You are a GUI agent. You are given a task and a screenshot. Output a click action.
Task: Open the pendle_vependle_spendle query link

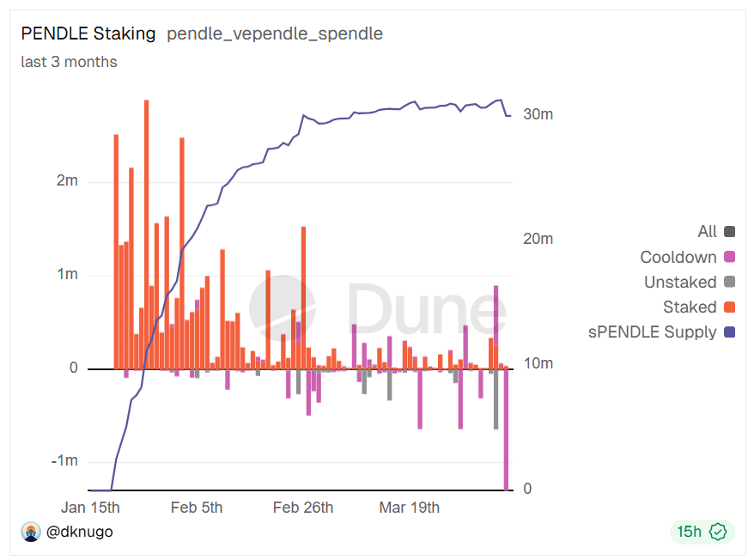pos(275,33)
